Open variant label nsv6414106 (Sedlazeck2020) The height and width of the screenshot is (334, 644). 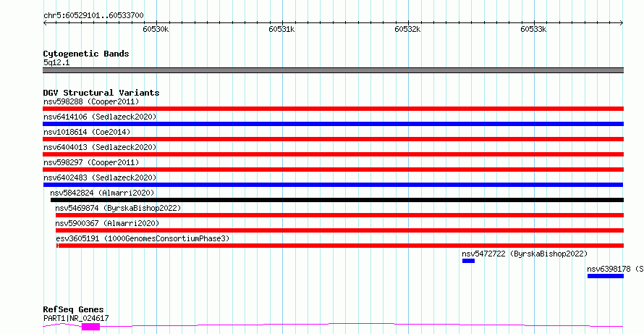pyautogui.click(x=100, y=117)
